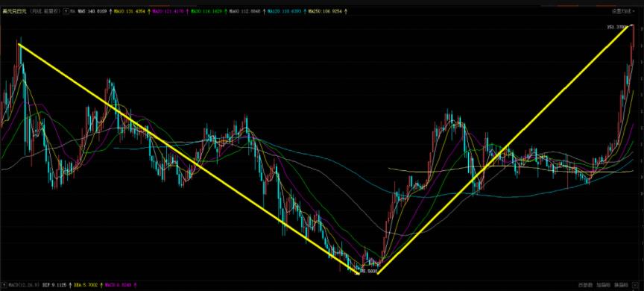
Task: Click the arrow beside MA250 value
Action: pyautogui.click(x=346, y=11)
